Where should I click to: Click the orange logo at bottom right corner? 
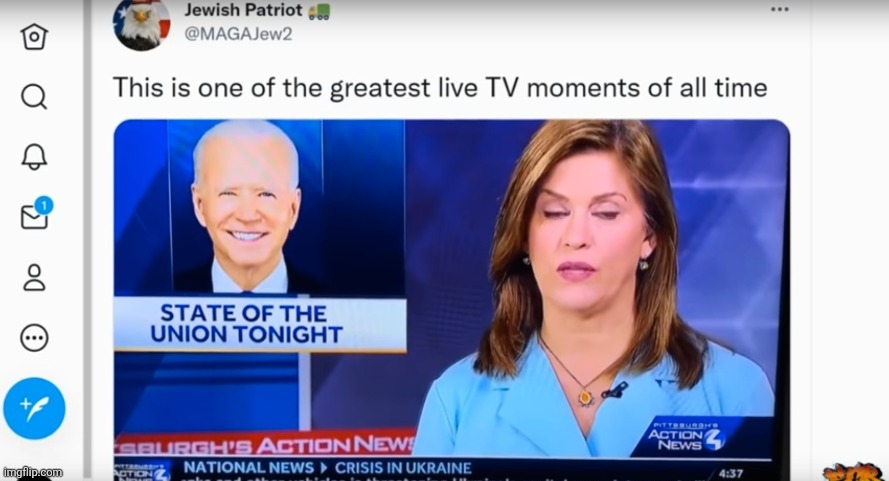(x=854, y=472)
